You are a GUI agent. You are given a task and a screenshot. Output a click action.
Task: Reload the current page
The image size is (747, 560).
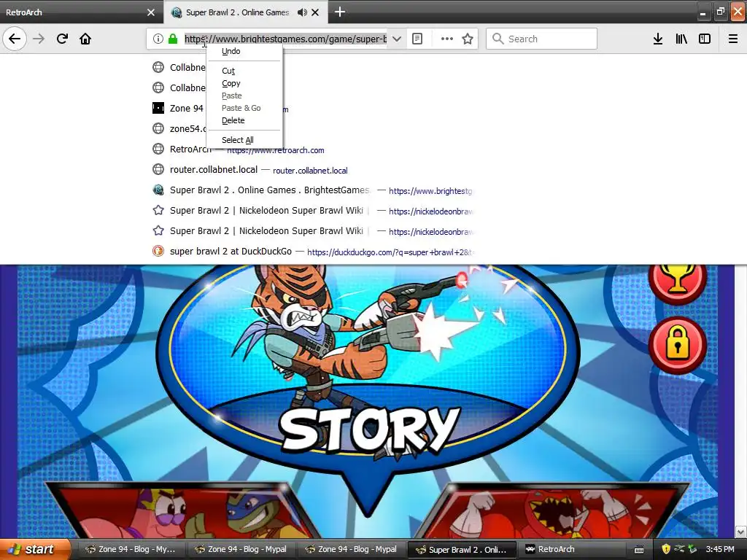point(62,39)
